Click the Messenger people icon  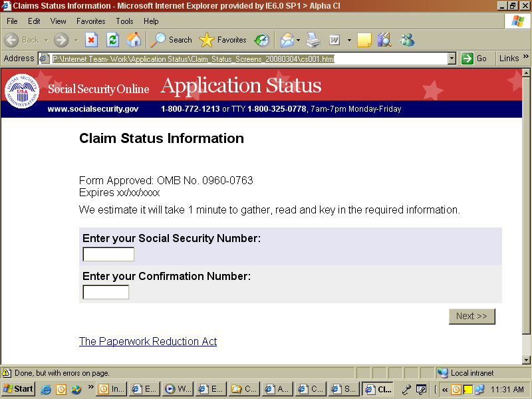point(407,40)
